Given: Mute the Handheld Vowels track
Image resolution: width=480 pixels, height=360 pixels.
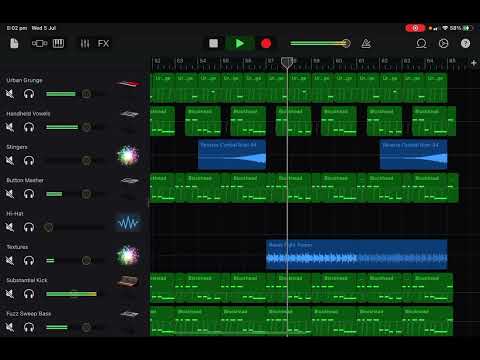Looking at the screenshot, I should 10,127.
